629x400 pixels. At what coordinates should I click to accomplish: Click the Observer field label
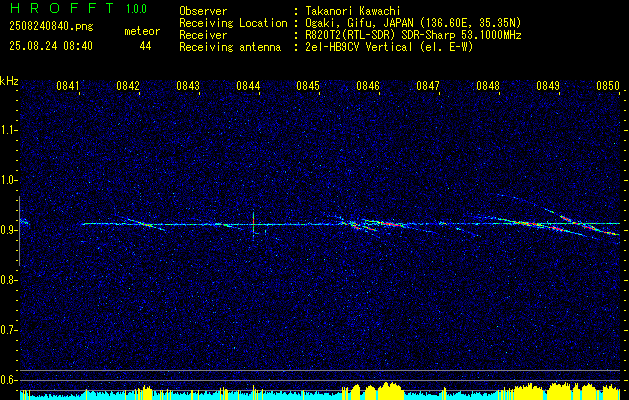click(203, 11)
